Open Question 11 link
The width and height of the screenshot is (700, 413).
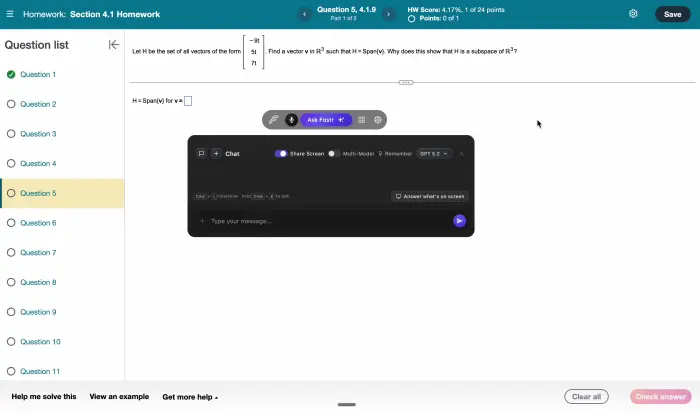click(40, 371)
